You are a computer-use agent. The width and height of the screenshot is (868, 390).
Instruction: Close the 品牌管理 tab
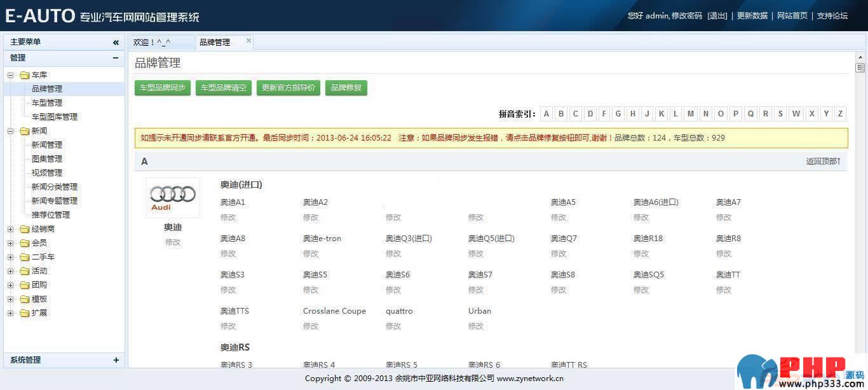[x=248, y=41]
